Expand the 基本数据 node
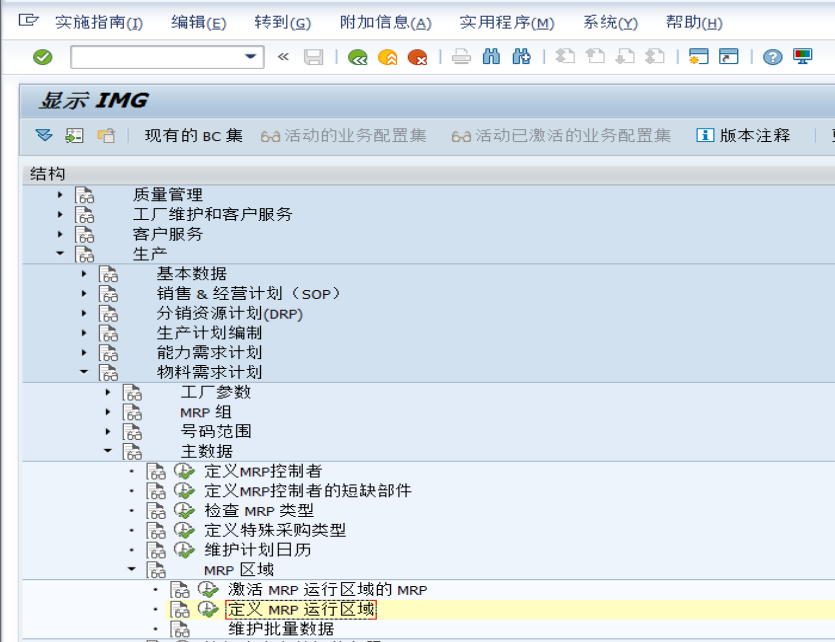The width and height of the screenshot is (835, 642). point(84,274)
